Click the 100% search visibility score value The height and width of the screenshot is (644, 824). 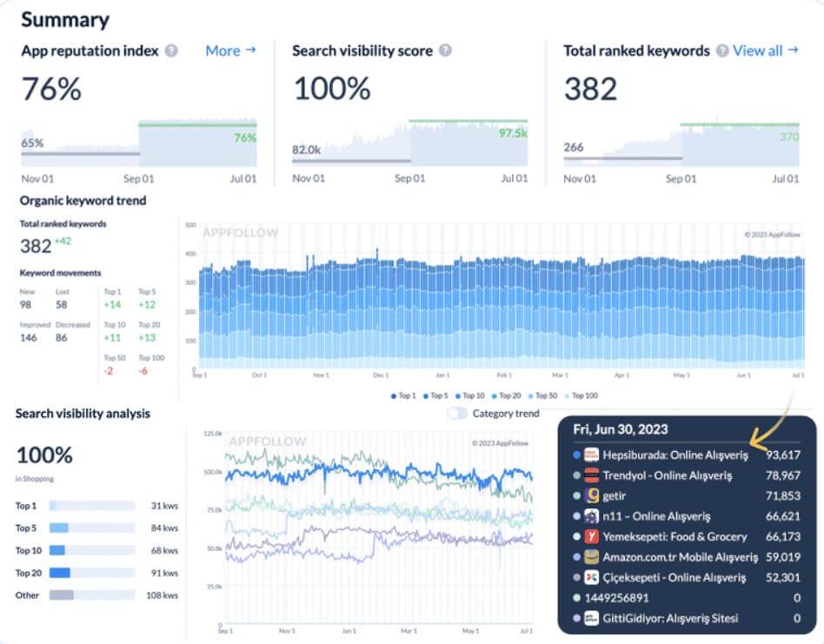[332, 89]
